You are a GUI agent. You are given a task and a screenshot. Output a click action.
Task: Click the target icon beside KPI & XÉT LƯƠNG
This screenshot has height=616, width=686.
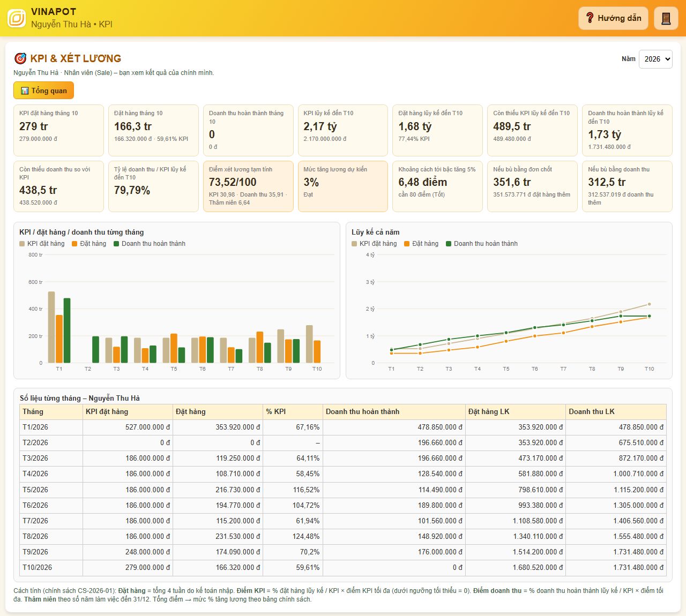pos(20,58)
